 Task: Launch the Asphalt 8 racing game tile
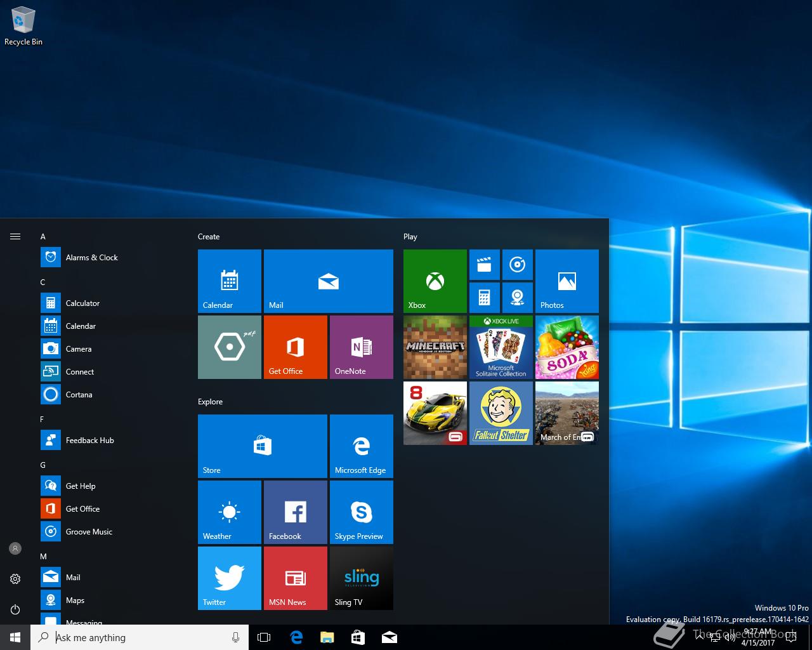(435, 413)
